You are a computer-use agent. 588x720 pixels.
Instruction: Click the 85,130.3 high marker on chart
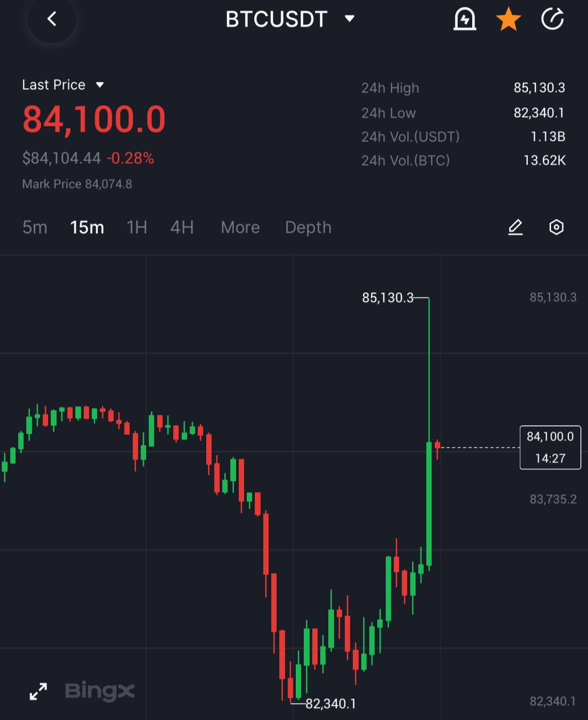(x=387, y=298)
